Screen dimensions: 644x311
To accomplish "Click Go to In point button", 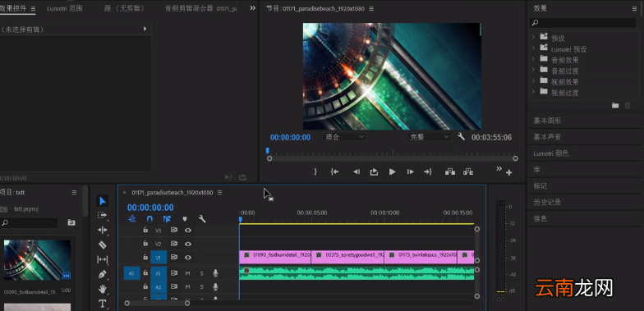I will [x=334, y=172].
